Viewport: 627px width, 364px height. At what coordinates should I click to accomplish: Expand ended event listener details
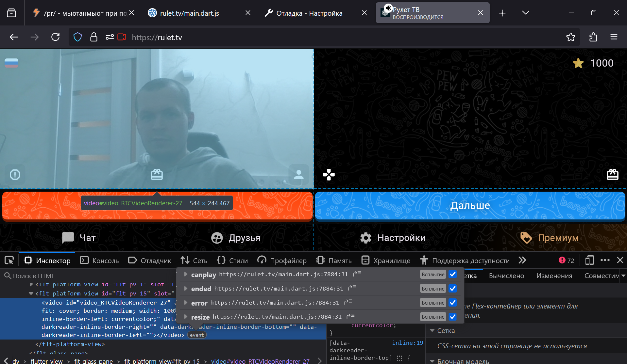(186, 289)
